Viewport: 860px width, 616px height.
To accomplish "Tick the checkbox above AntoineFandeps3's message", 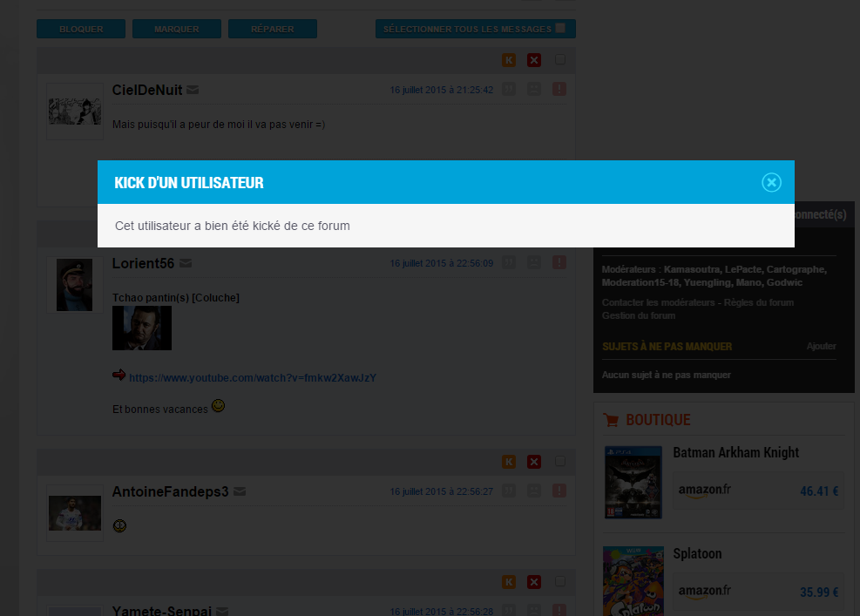I will pyautogui.click(x=560, y=461).
